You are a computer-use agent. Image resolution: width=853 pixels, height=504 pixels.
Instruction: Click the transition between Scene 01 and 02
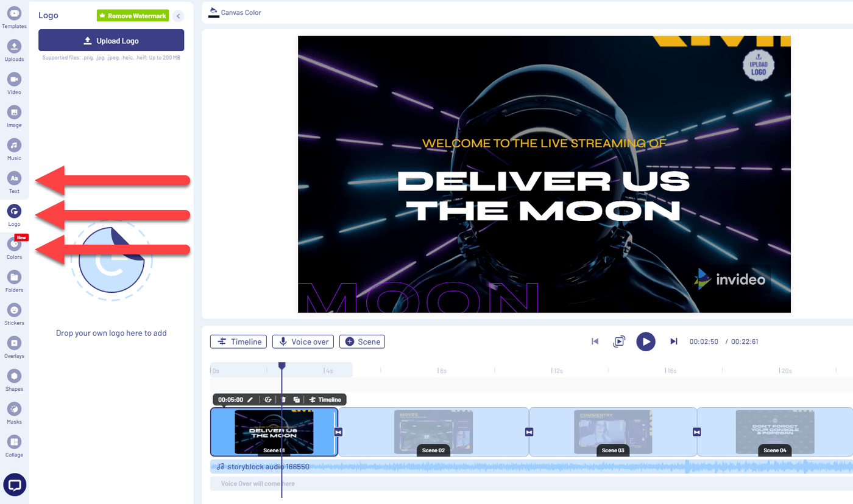(339, 432)
